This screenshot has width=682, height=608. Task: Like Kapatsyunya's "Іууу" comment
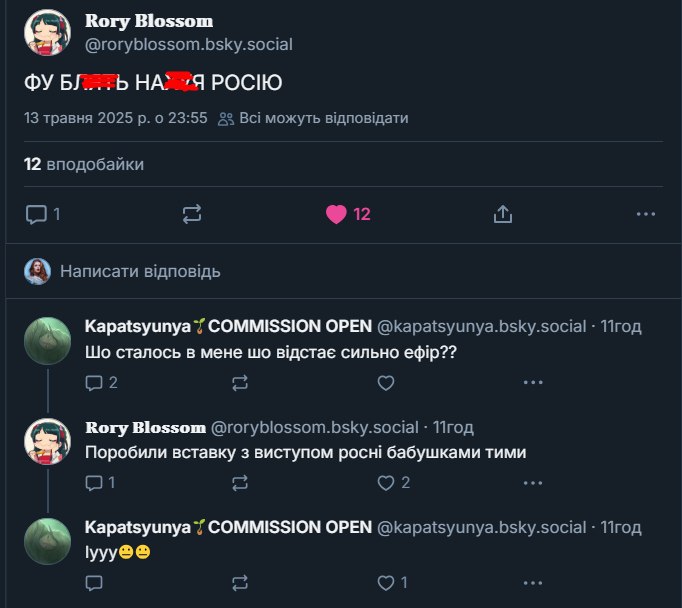click(x=386, y=582)
